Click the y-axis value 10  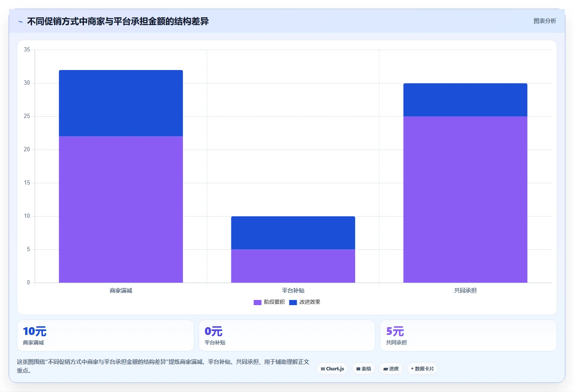(27, 216)
